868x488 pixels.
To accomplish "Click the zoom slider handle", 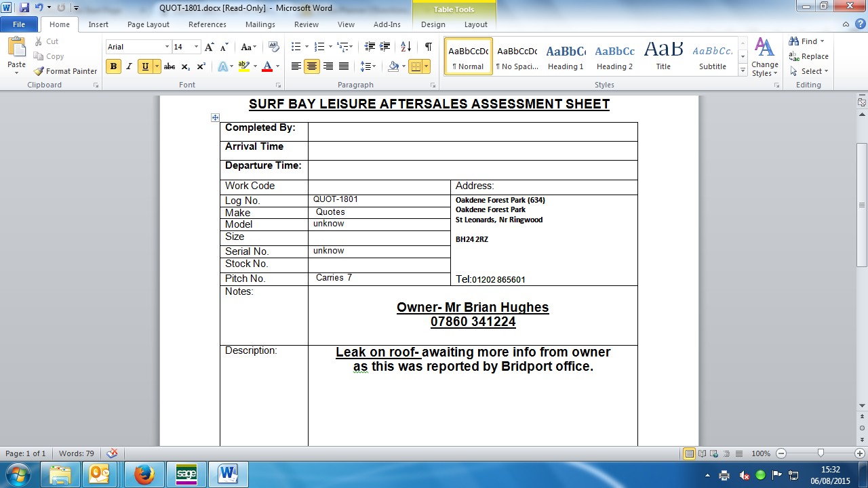I will (x=821, y=453).
